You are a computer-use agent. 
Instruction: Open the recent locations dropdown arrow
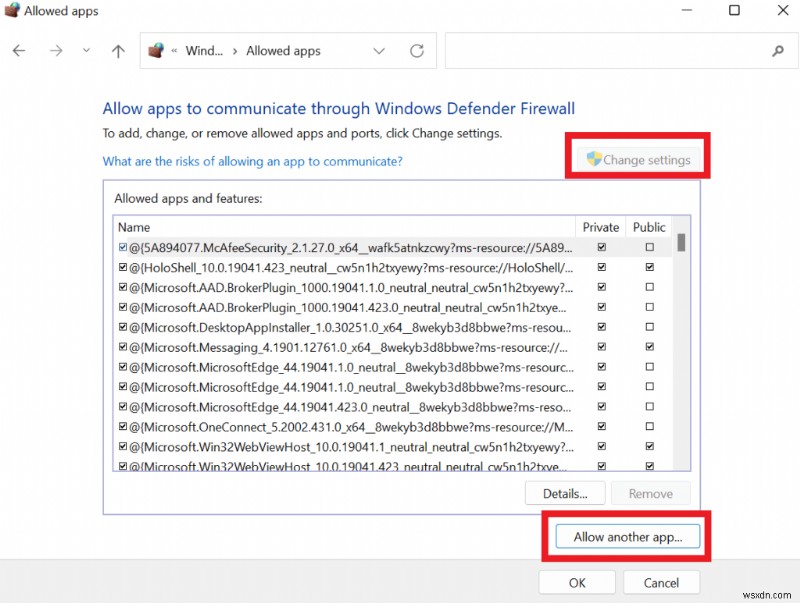pos(86,50)
